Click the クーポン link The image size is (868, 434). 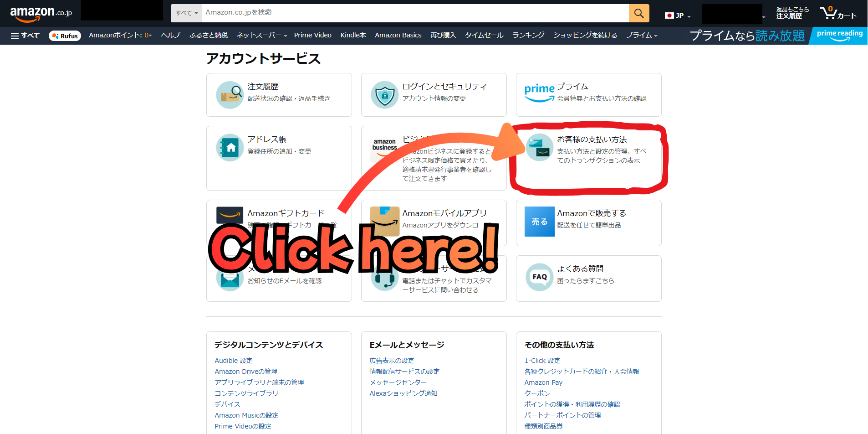coord(537,393)
